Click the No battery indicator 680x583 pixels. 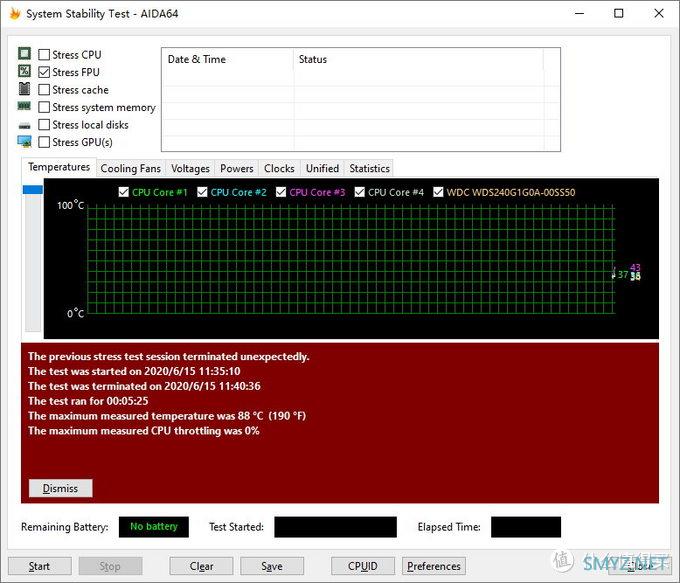pyautogui.click(x=154, y=527)
